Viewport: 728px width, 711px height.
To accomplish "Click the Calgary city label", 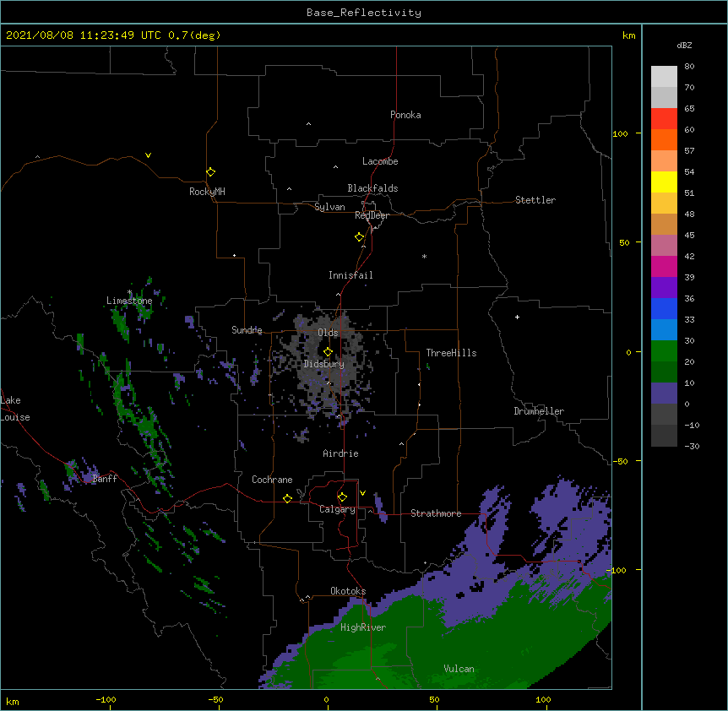I will (337, 509).
